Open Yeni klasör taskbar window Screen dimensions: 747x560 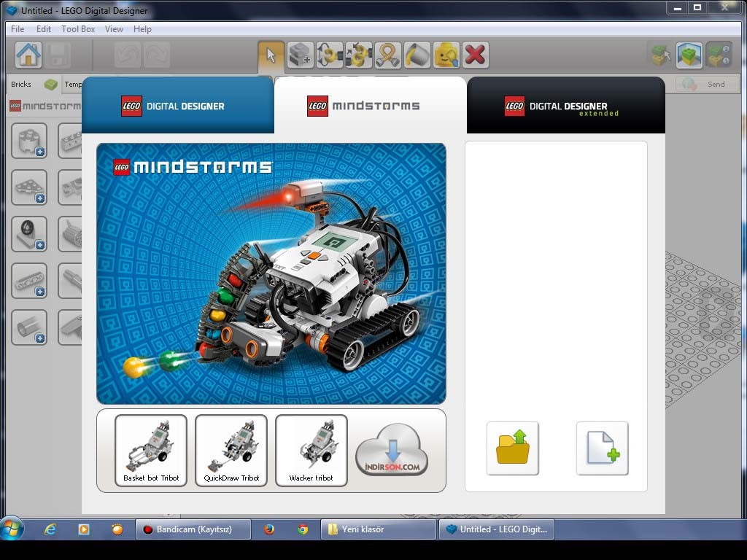click(379, 529)
